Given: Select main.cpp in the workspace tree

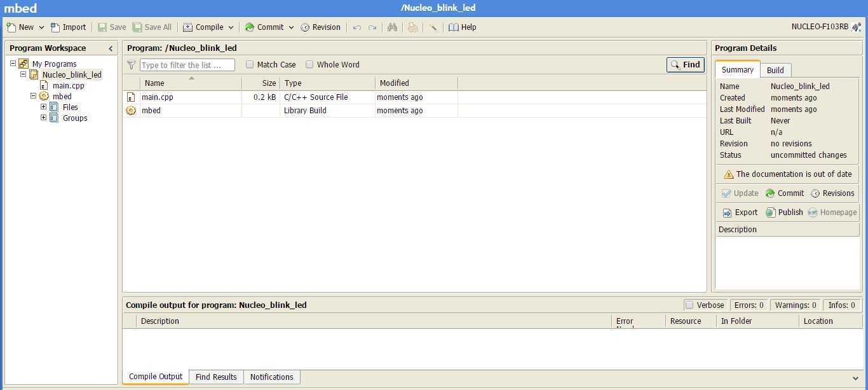Looking at the screenshot, I should (x=68, y=85).
